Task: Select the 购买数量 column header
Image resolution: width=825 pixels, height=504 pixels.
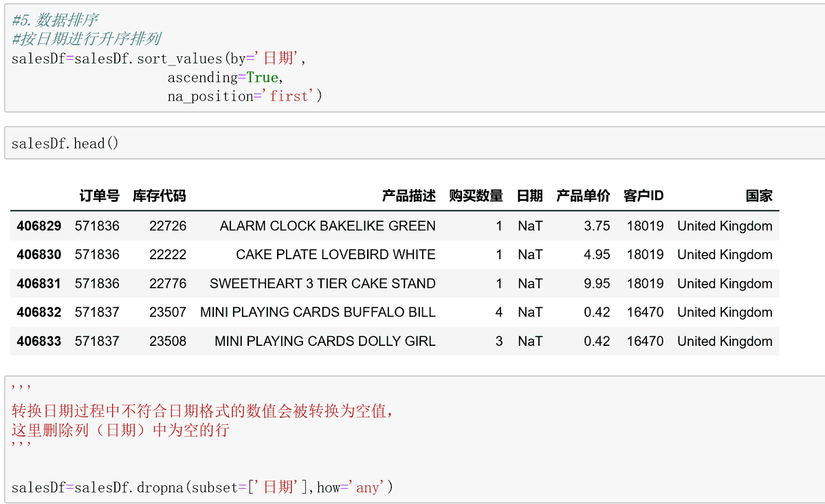Action: (476, 196)
